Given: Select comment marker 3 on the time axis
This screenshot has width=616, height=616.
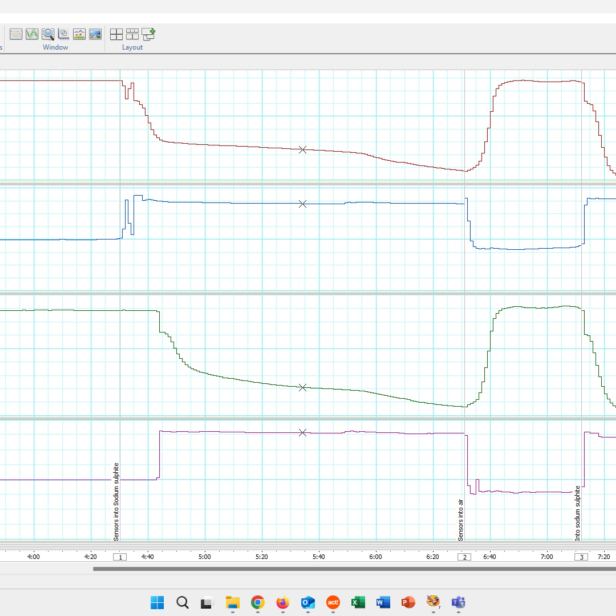Looking at the screenshot, I should pos(581,557).
